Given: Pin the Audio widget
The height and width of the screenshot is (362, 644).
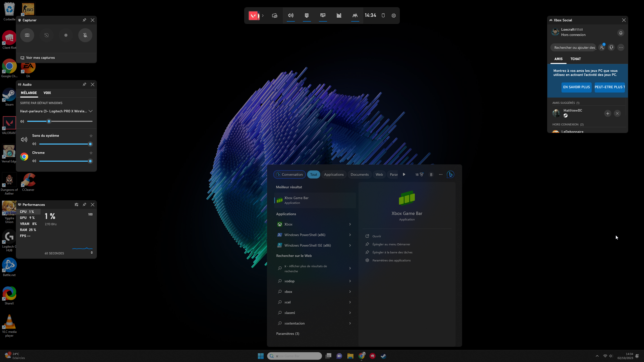Looking at the screenshot, I should tap(85, 84).
